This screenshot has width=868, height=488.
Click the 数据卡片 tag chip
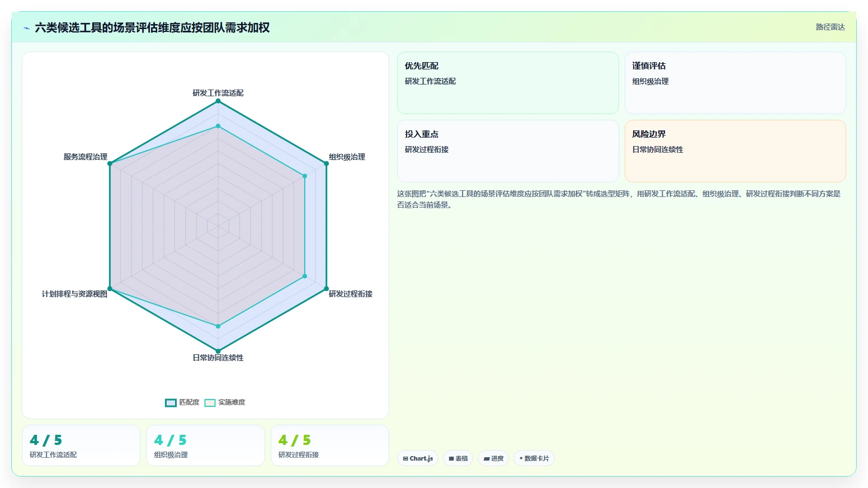(x=534, y=458)
